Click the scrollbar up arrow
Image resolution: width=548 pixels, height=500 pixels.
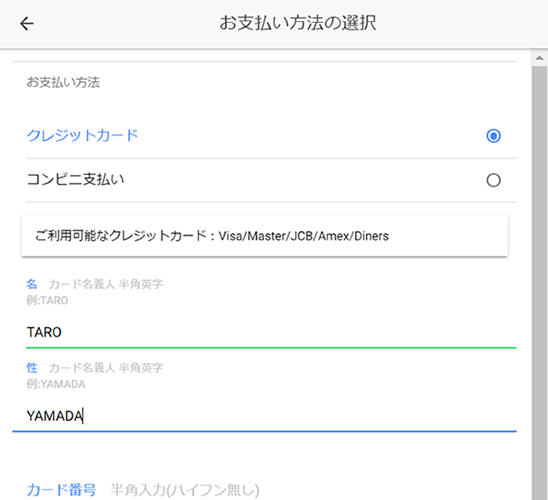click(x=539, y=58)
